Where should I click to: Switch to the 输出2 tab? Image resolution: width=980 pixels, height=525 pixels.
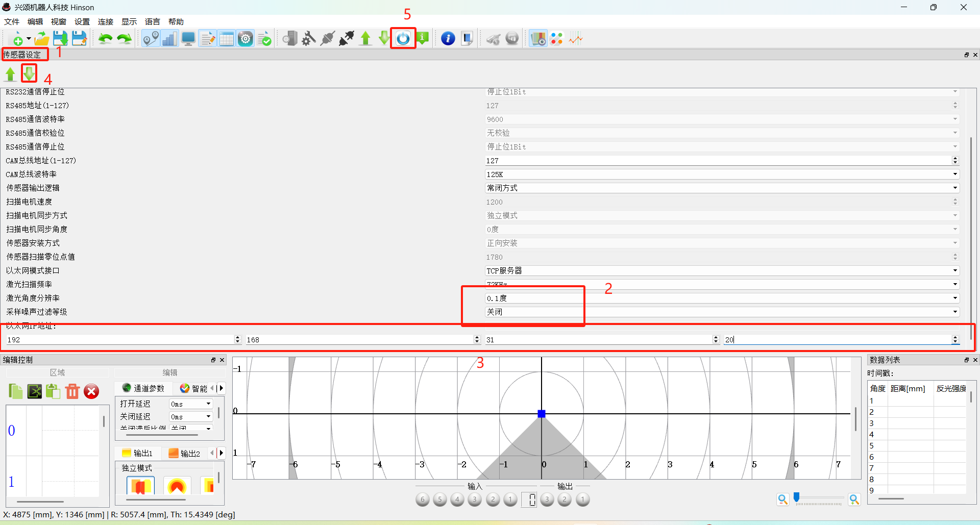(184, 453)
